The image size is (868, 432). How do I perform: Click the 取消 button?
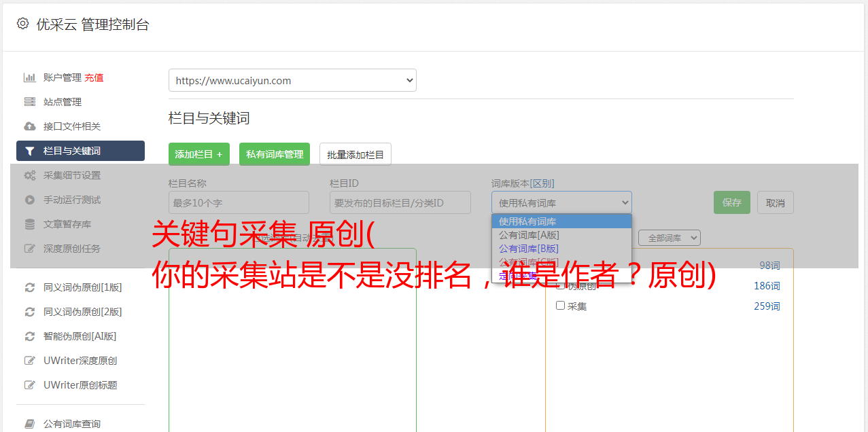tap(776, 202)
